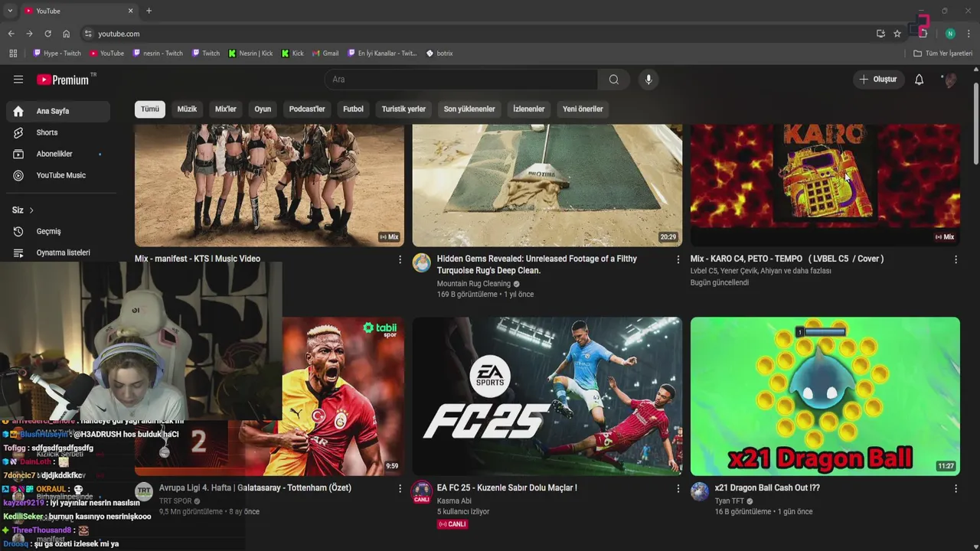Open Mountain Rug Cleaning channel name link

click(x=474, y=284)
